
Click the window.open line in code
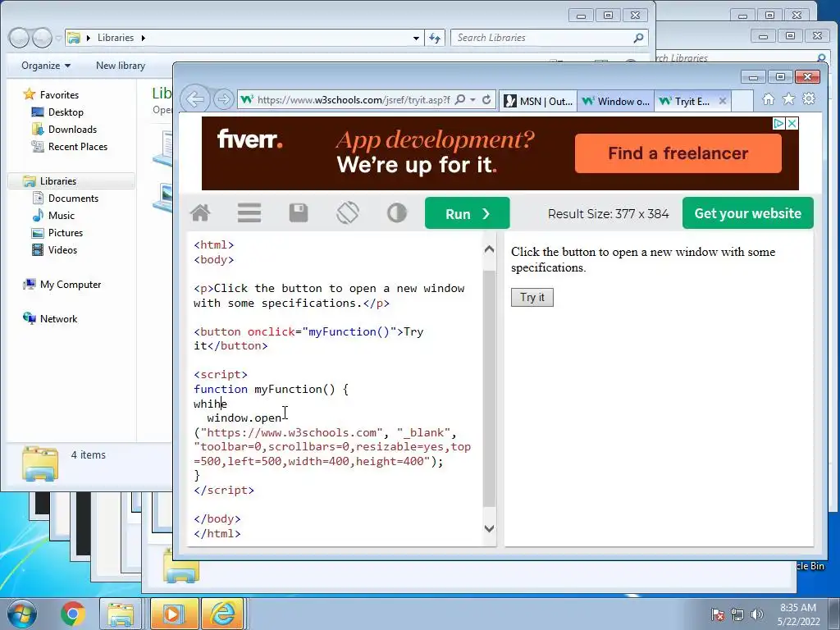click(x=244, y=418)
